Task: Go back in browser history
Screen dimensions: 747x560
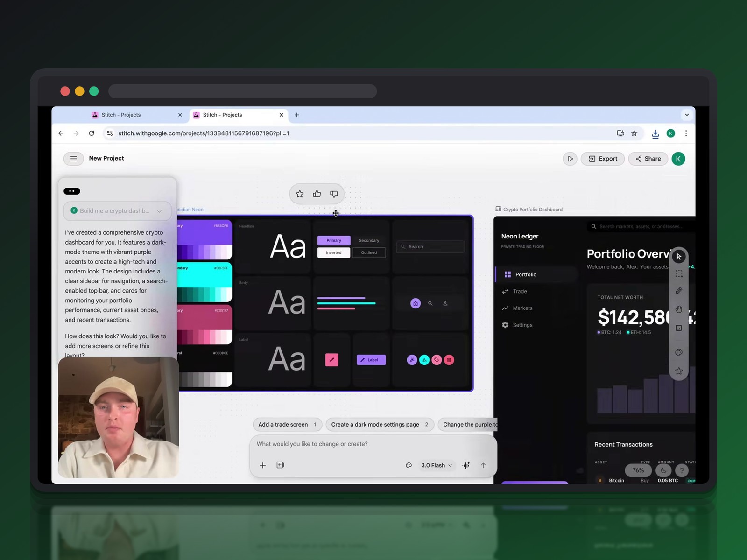Action: pyautogui.click(x=61, y=133)
